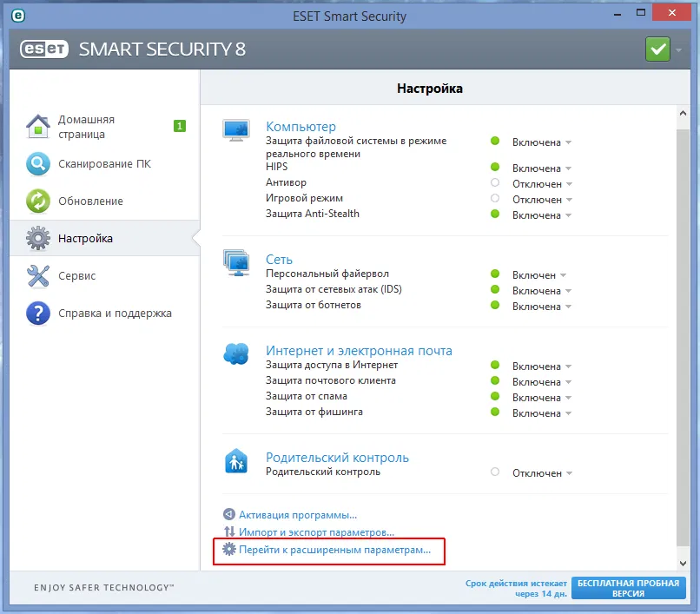Screen dimensions: 700x614
Task: Go to Сканирование ПК section
Action: pyautogui.click(x=105, y=164)
